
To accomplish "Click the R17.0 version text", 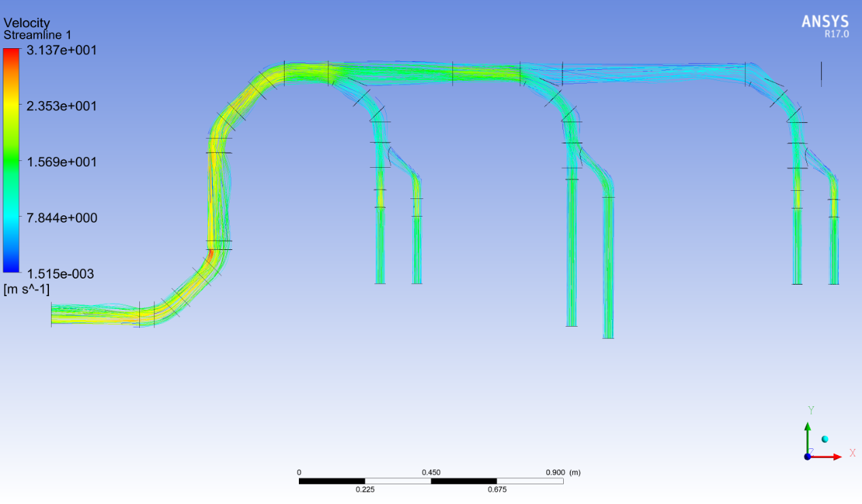I will click(x=836, y=33).
